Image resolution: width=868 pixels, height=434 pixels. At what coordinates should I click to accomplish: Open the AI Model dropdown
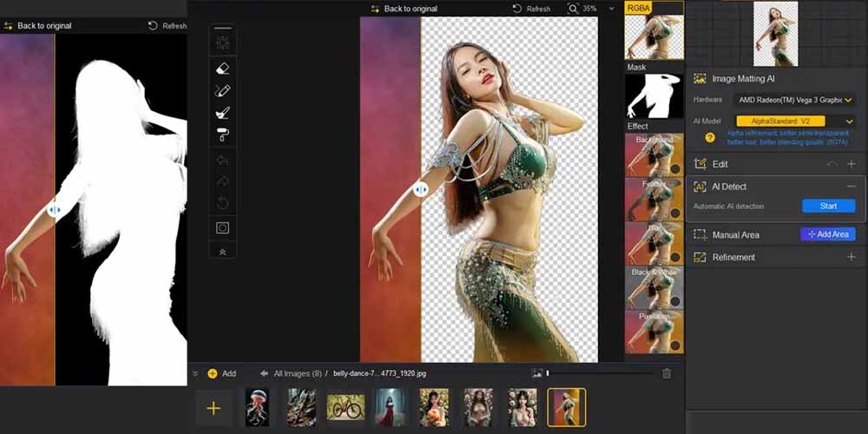pos(793,121)
